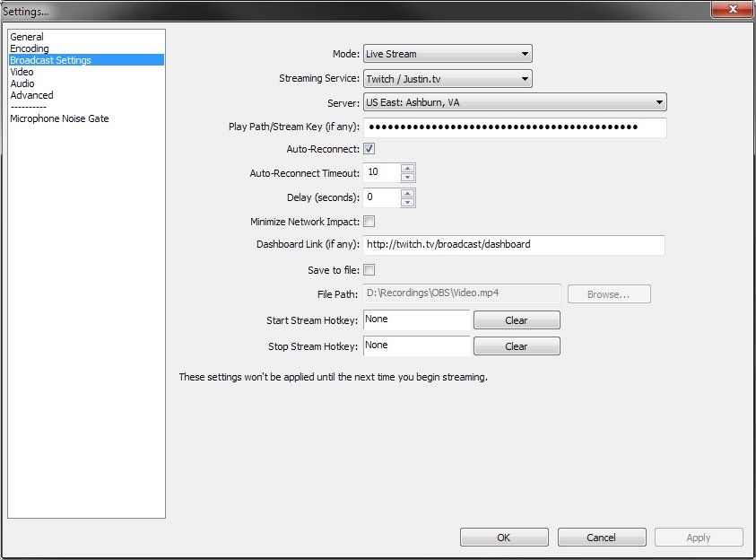The width and height of the screenshot is (756, 560).
Task: Click inside the Dashboard Link field
Action: point(511,244)
